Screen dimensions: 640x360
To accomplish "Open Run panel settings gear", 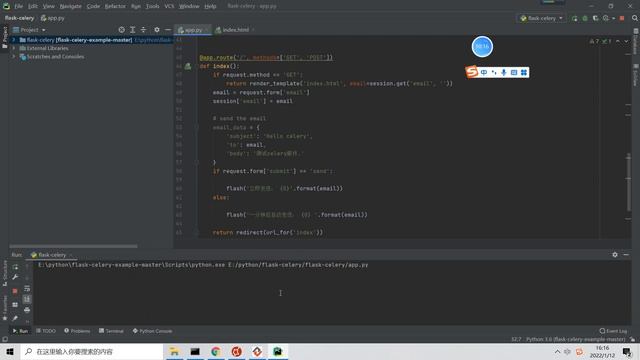I will (x=615, y=255).
